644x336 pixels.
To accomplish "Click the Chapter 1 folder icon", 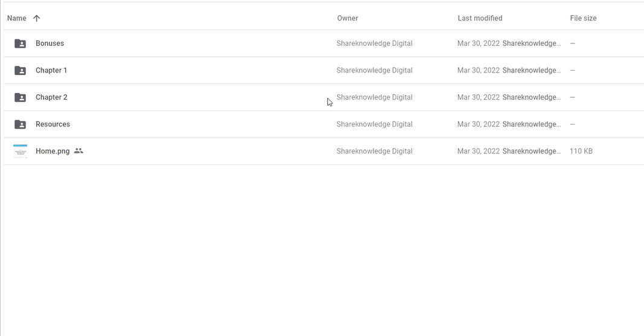I will coord(20,70).
